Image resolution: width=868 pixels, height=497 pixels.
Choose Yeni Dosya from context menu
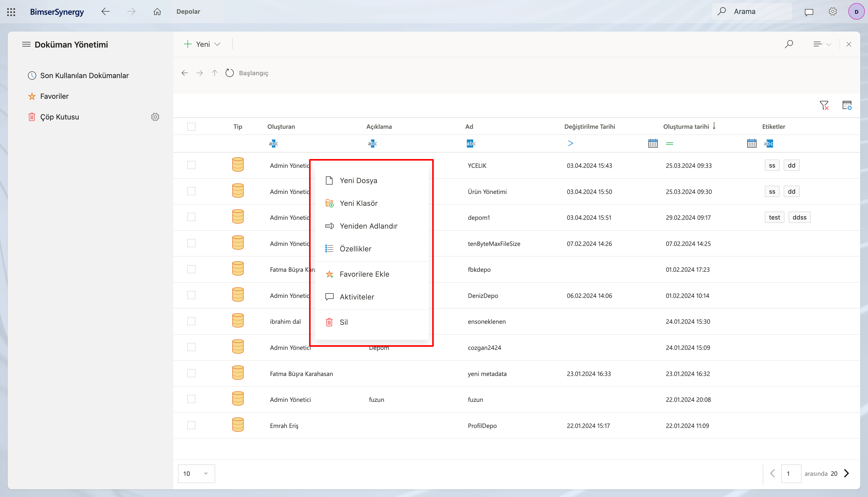click(371, 180)
